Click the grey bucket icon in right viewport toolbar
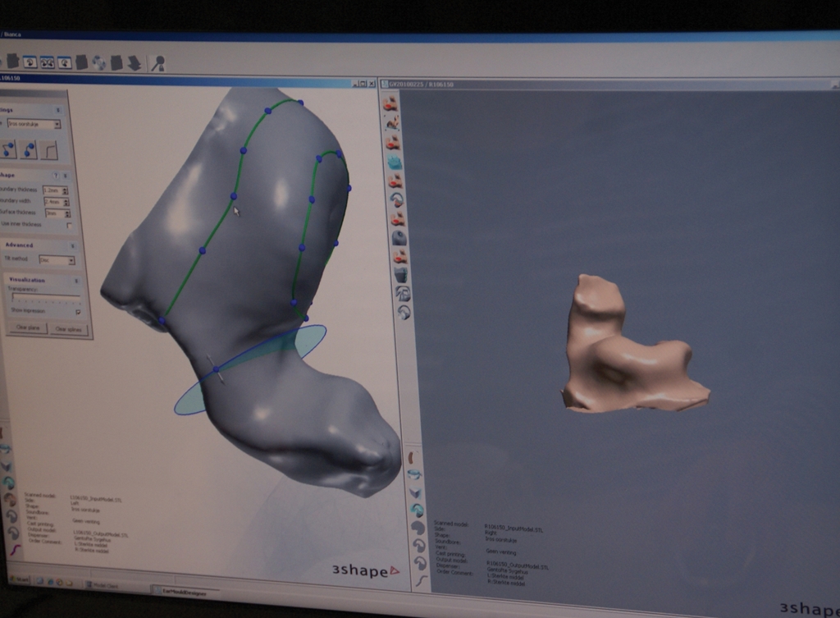840x618 pixels. pos(400,275)
